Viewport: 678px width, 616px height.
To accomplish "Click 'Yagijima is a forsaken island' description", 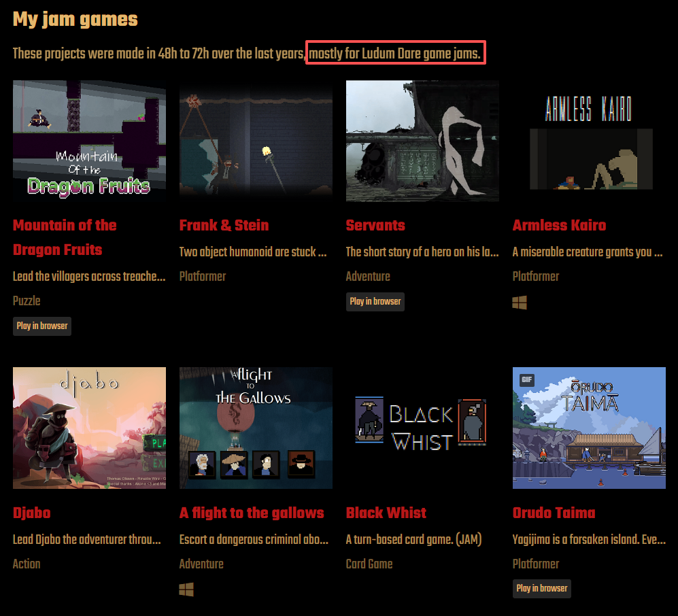I will click(x=589, y=539).
